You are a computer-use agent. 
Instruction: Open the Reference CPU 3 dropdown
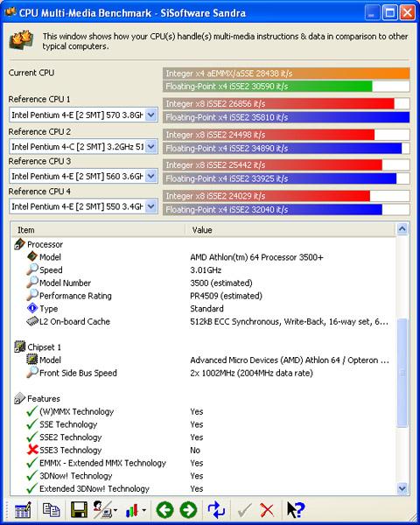[151, 176]
